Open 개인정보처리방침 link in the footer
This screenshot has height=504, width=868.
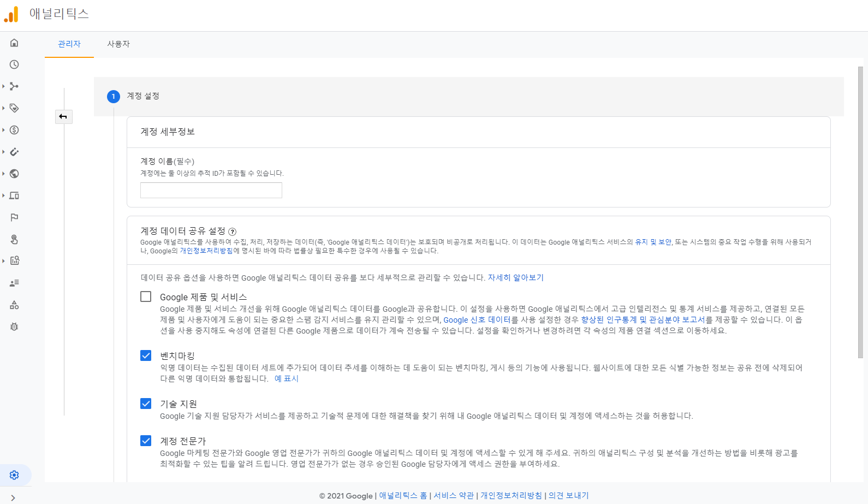(x=512, y=496)
